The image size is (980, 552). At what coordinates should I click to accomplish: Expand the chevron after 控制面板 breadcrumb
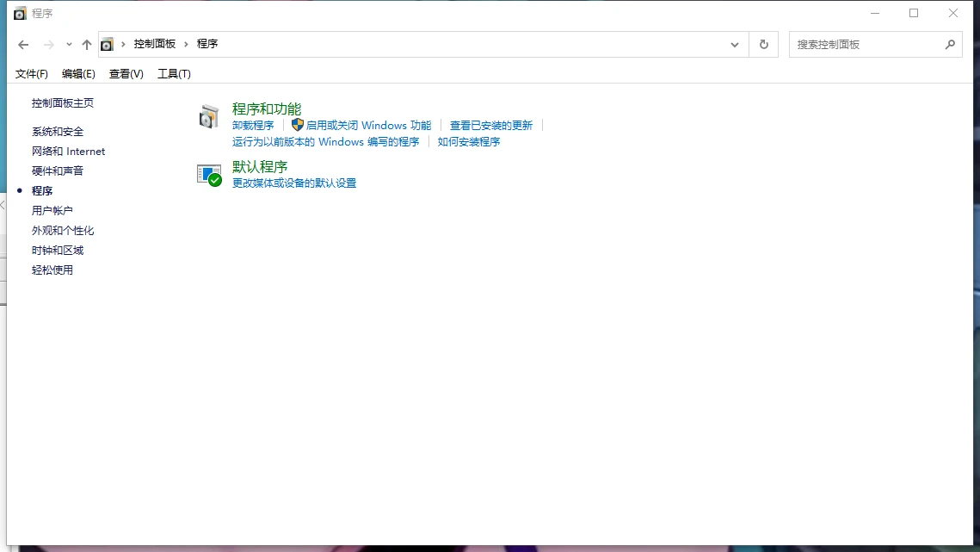tap(186, 44)
